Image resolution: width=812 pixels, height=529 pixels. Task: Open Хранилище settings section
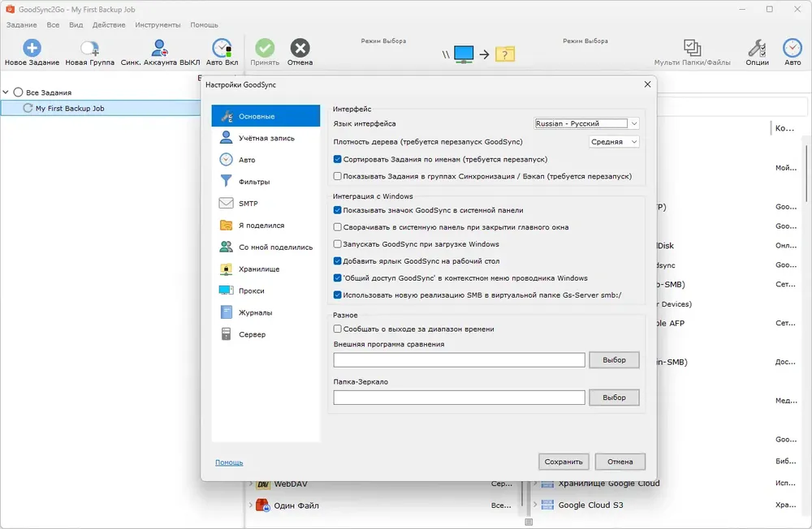point(266,269)
